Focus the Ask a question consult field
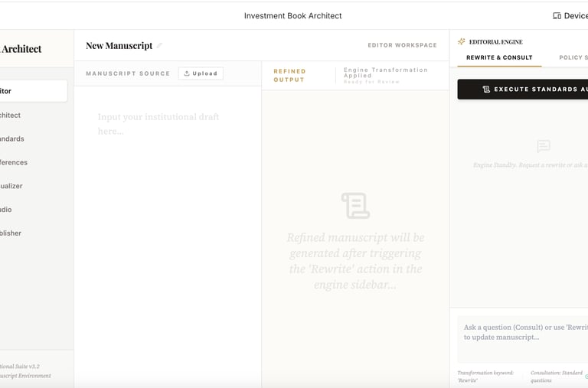This screenshot has width=588, height=388. 523,339
